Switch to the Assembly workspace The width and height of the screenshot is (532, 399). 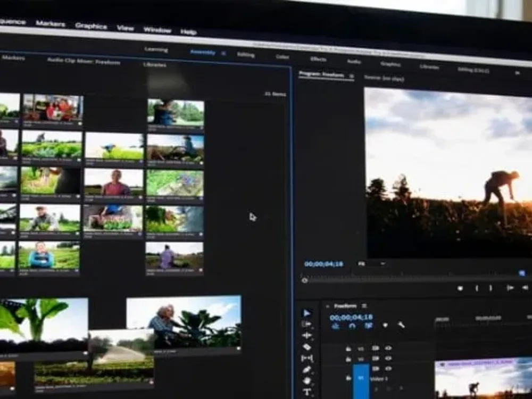(x=203, y=52)
